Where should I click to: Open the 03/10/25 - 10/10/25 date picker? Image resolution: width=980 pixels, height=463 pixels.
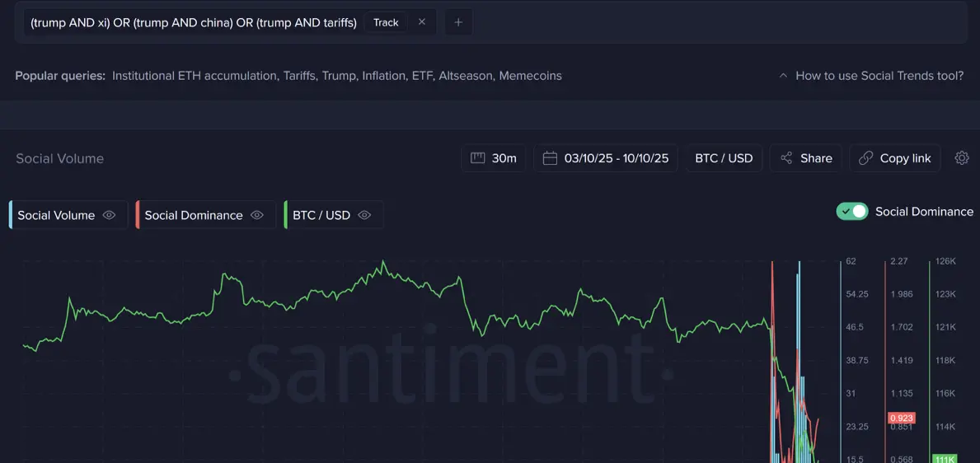point(605,158)
